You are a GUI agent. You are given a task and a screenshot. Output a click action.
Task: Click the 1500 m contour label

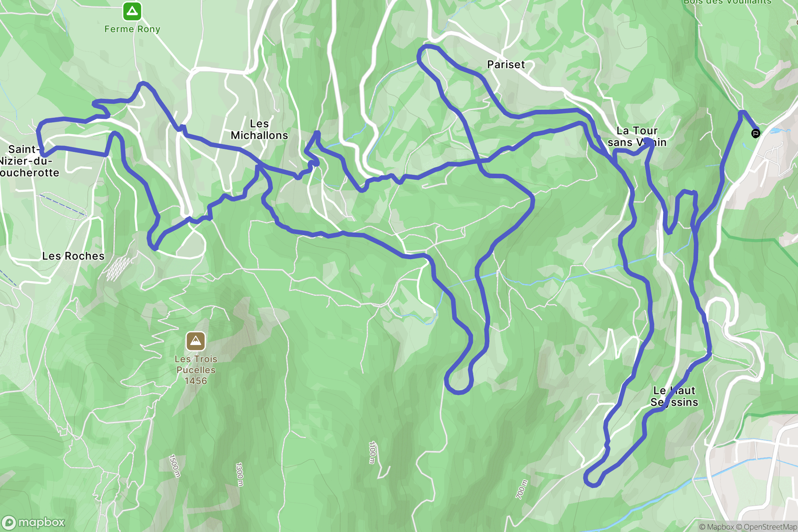point(174,466)
